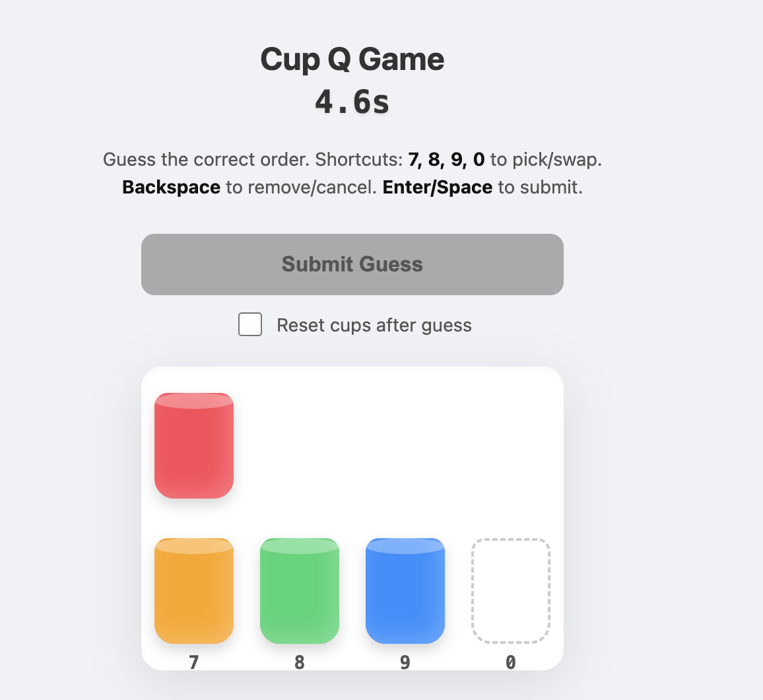Tap the red cup raised above its slot
The width and height of the screenshot is (763, 700).
click(x=193, y=446)
